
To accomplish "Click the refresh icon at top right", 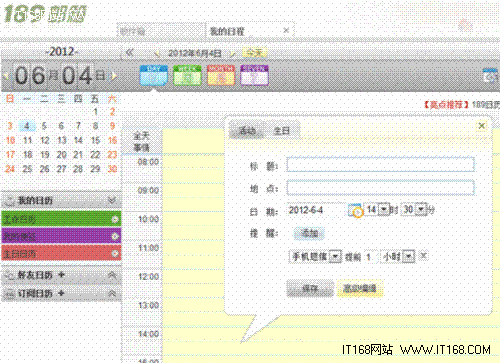I will coord(490,76).
